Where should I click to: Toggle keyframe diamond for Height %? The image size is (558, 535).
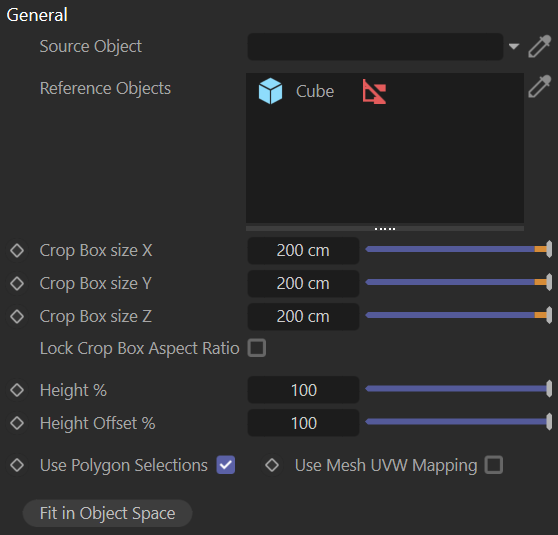pos(17,390)
